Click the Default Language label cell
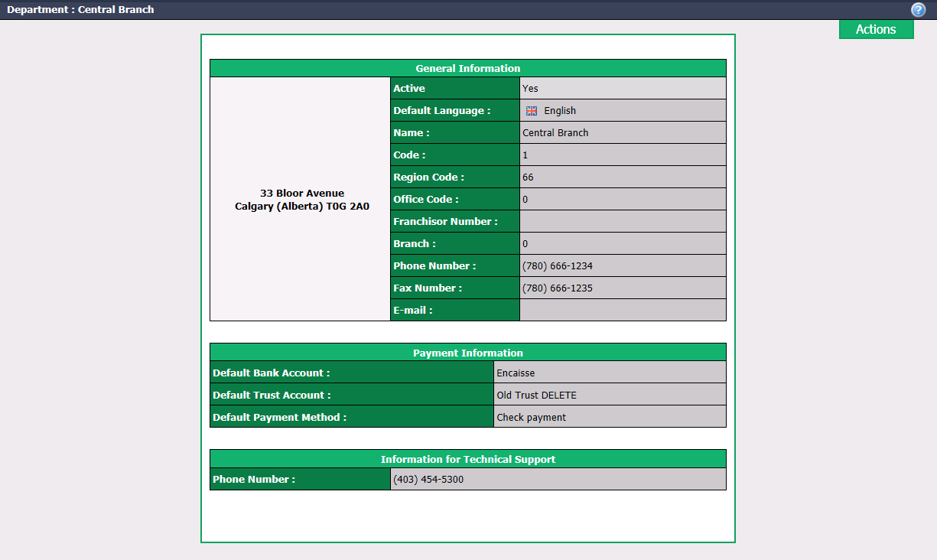 point(455,110)
